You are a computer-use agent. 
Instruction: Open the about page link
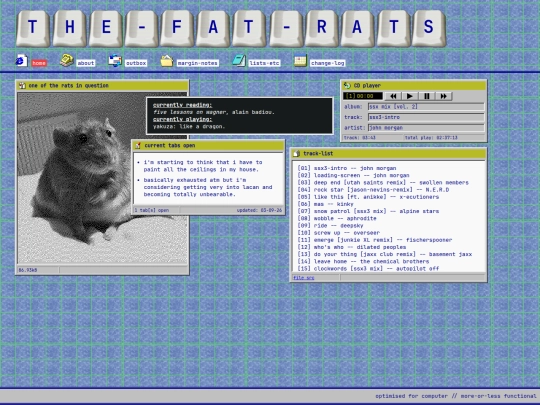[x=86, y=63]
